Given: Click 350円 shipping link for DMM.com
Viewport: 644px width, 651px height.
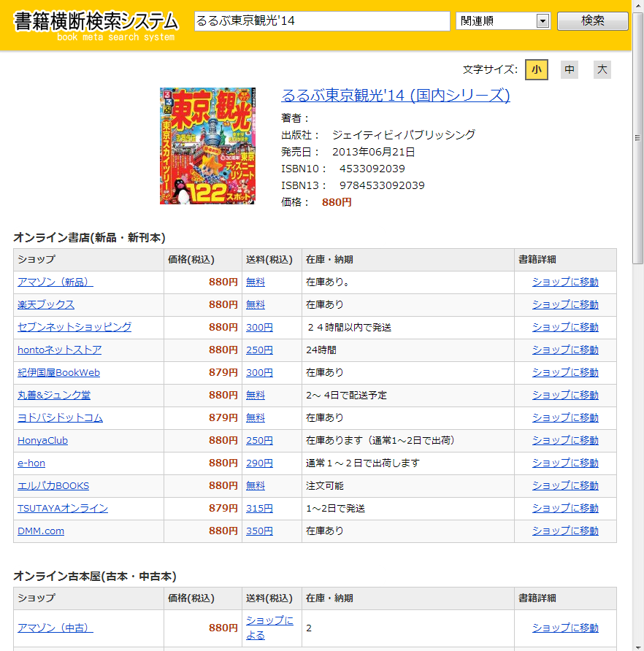Looking at the screenshot, I should pyautogui.click(x=259, y=531).
